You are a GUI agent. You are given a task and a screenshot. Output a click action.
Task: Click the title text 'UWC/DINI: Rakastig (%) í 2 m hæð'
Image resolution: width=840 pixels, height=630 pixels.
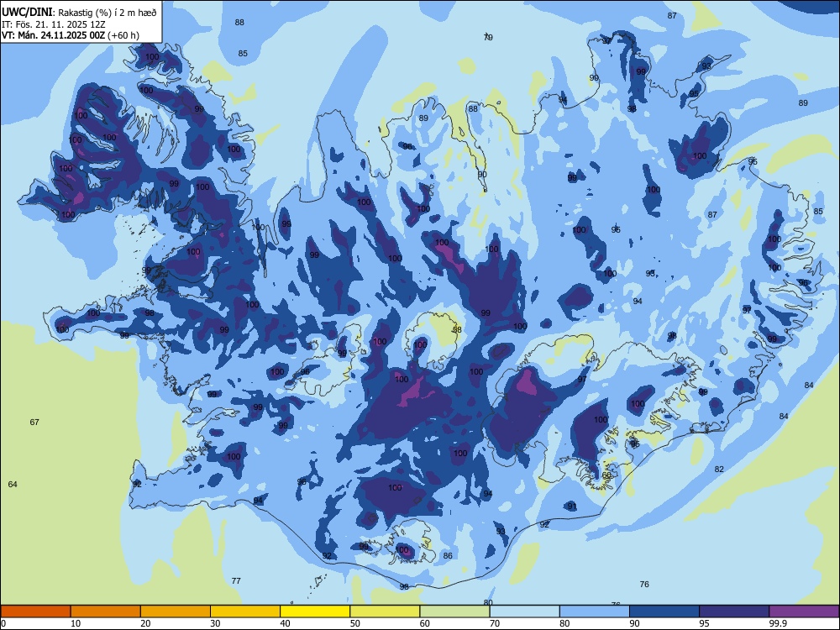tap(79, 13)
